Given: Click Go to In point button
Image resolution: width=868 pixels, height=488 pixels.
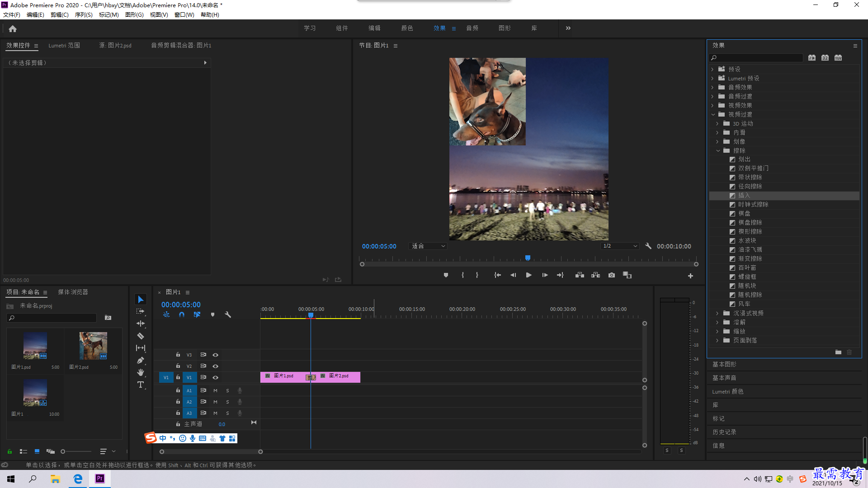Looking at the screenshot, I should 497,275.
